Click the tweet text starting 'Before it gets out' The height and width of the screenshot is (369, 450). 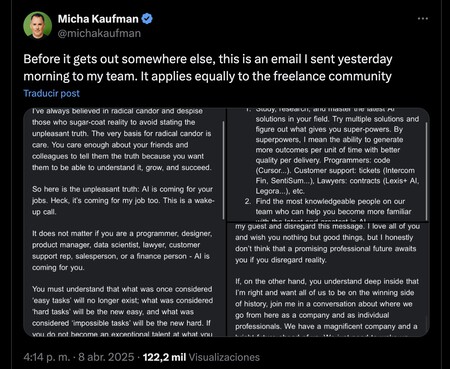point(208,68)
